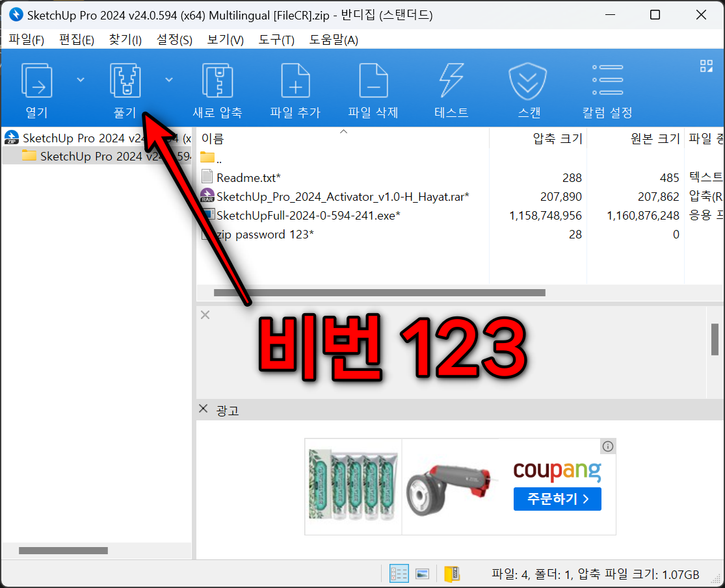The height and width of the screenshot is (588, 725).
Task: Close the preview pane with its X
Action: [205, 315]
